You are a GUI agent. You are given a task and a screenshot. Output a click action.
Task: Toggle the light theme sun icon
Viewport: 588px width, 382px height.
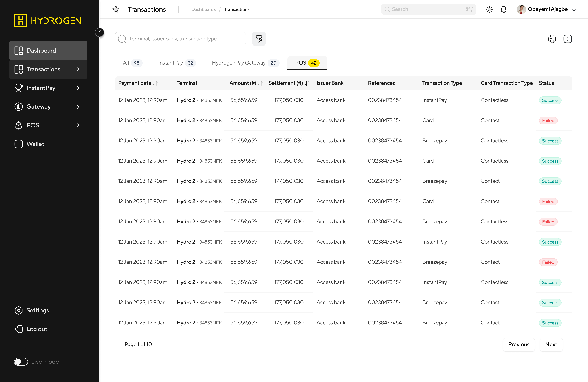pos(489,9)
